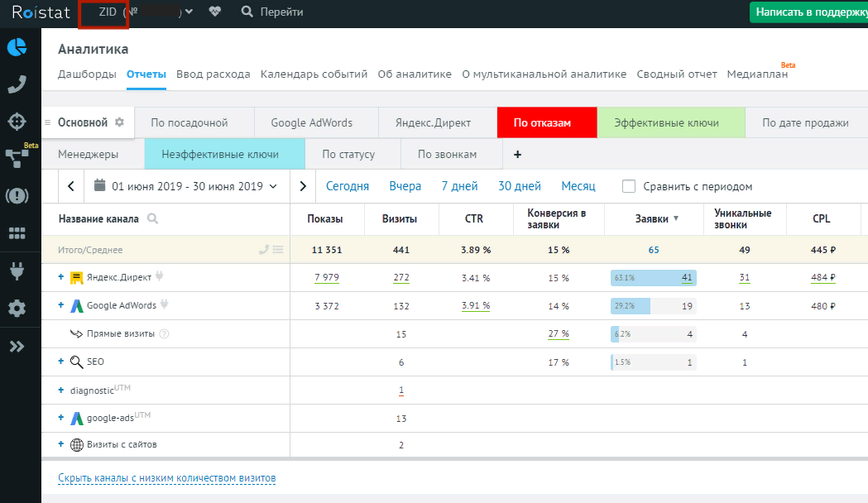
Task: Expand the Google AdWords row
Action: [61, 305]
